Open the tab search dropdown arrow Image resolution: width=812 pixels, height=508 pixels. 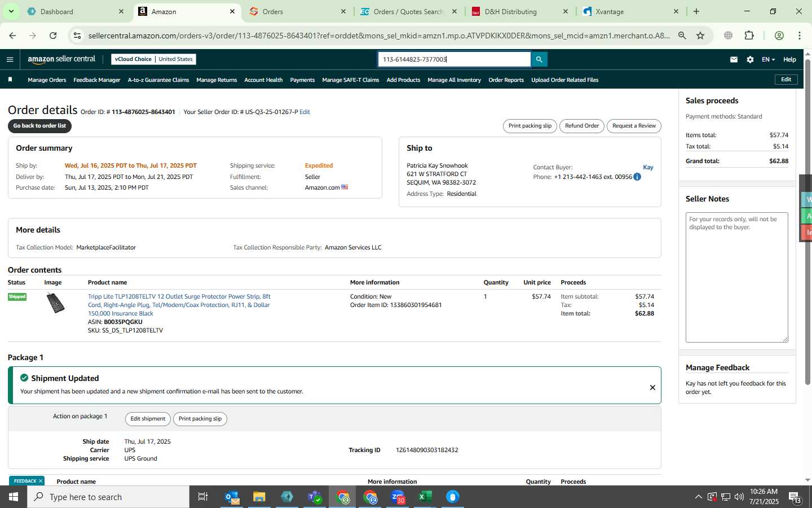point(11,11)
